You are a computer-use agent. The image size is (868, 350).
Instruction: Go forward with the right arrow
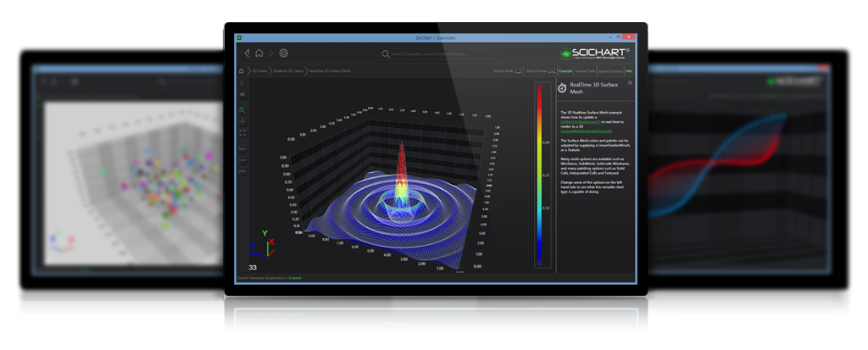pos(271,53)
